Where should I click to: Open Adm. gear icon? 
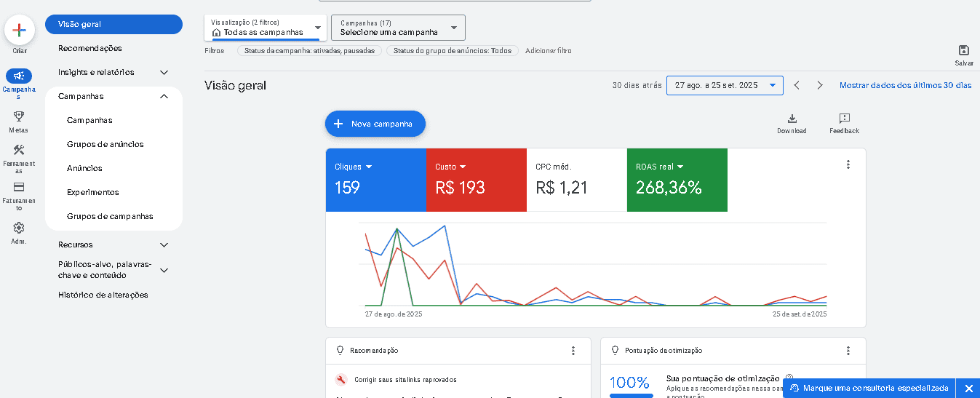(19, 228)
